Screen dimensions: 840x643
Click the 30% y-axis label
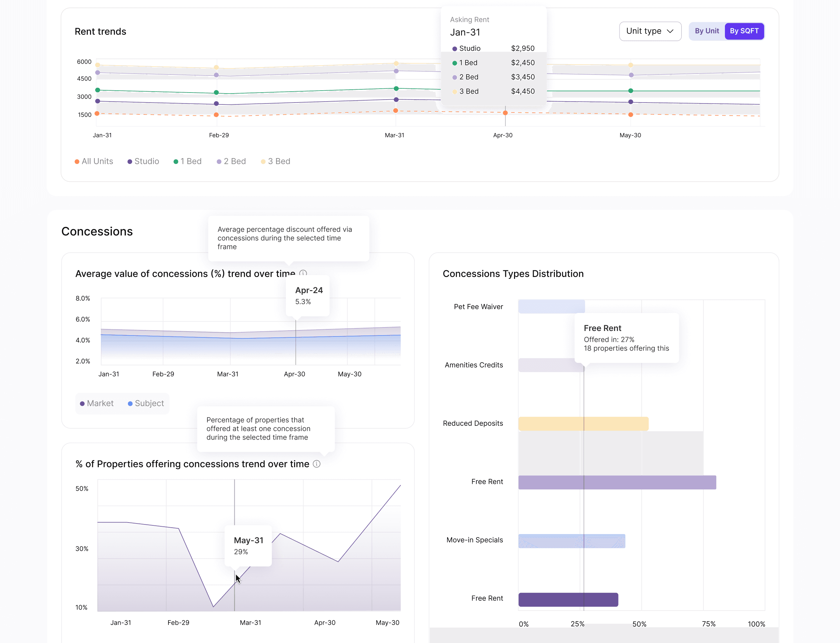82,549
